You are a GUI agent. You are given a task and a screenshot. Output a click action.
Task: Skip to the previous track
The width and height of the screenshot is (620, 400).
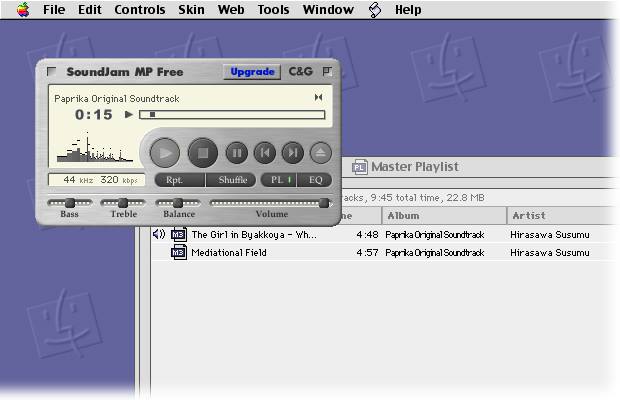(x=265, y=153)
